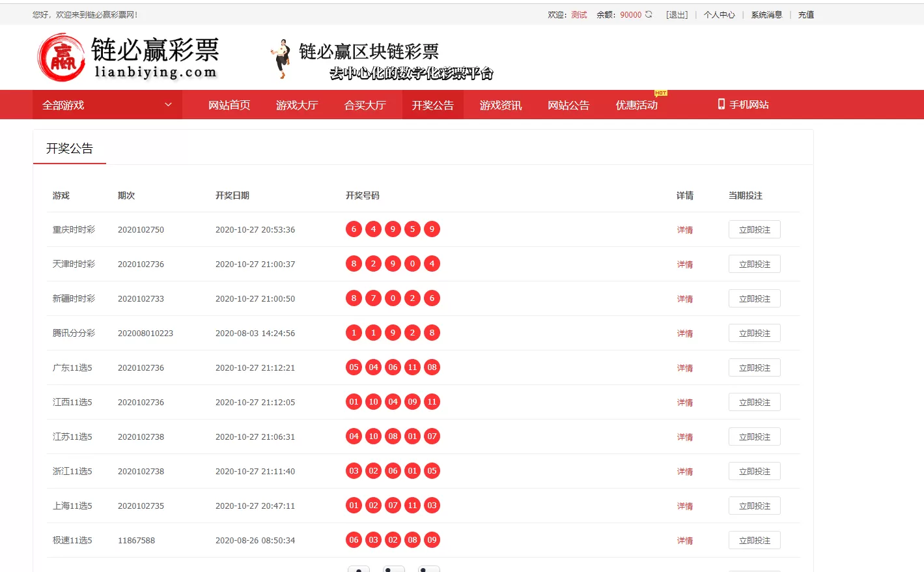Click the first pagination button at bottom
924x572 pixels.
pos(359,569)
